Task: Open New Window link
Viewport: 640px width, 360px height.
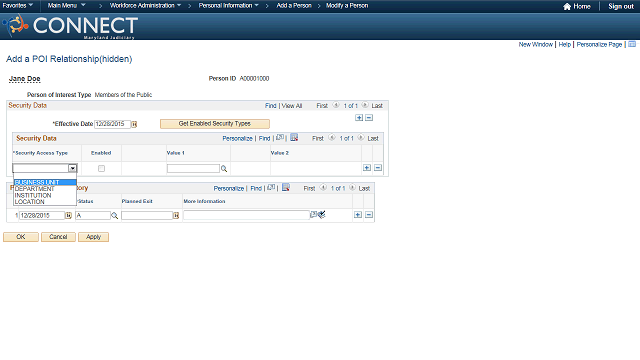Action: pyautogui.click(x=536, y=44)
